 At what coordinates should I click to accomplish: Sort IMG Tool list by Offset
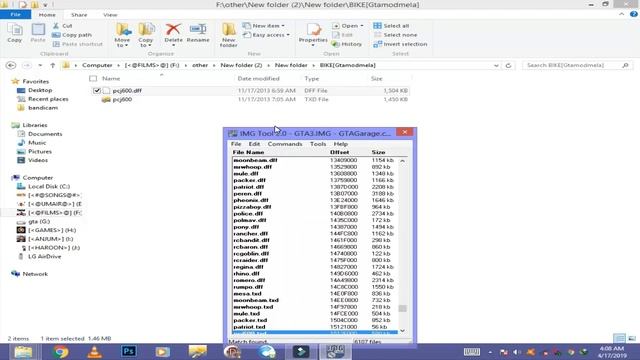pos(340,152)
